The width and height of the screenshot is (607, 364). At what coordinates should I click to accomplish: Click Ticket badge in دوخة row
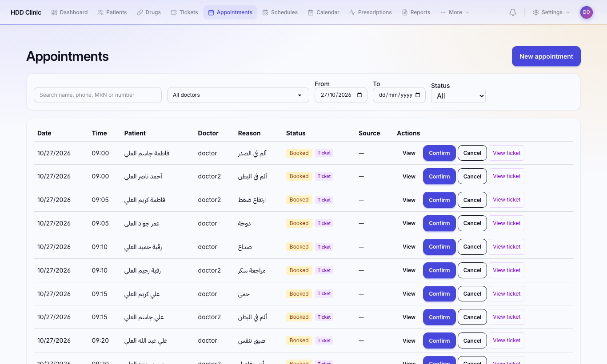tap(324, 223)
